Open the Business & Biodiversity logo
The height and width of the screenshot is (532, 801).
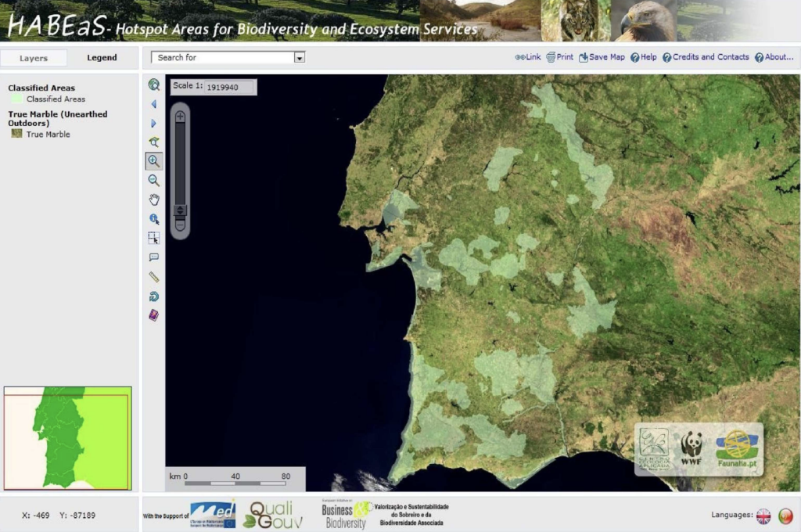pos(346,515)
